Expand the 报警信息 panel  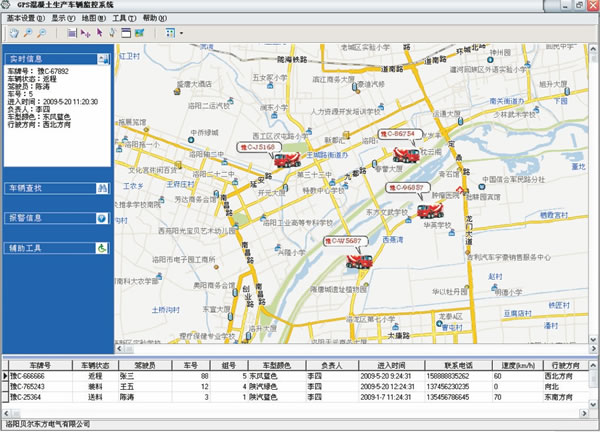[101, 217]
